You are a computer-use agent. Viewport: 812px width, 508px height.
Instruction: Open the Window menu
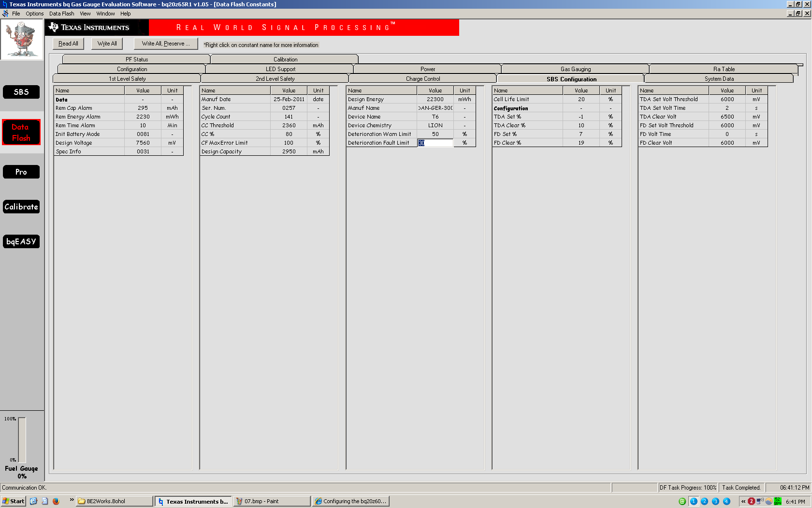point(105,14)
